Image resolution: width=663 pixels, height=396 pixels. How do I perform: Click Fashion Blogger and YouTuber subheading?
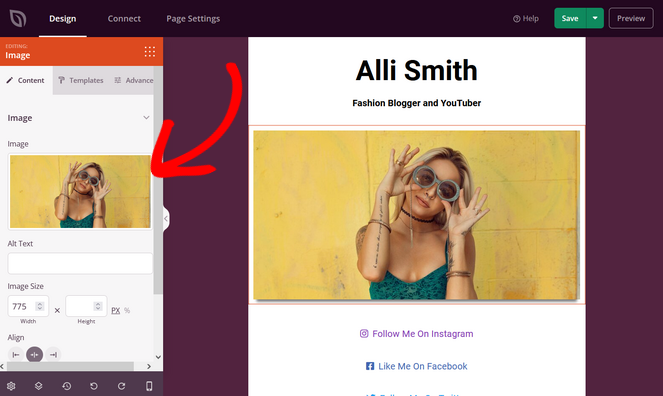(x=416, y=103)
